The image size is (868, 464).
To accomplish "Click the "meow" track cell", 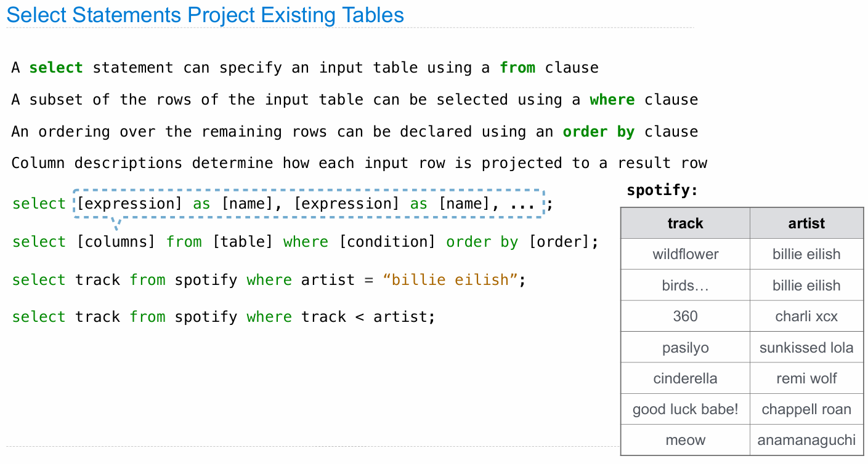I will pyautogui.click(x=685, y=440).
